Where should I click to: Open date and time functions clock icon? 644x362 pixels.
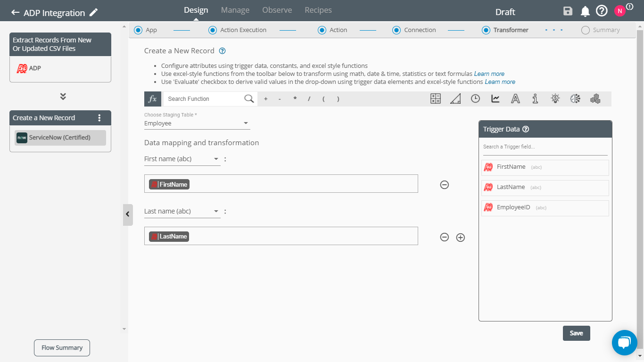[x=475, y=99]
